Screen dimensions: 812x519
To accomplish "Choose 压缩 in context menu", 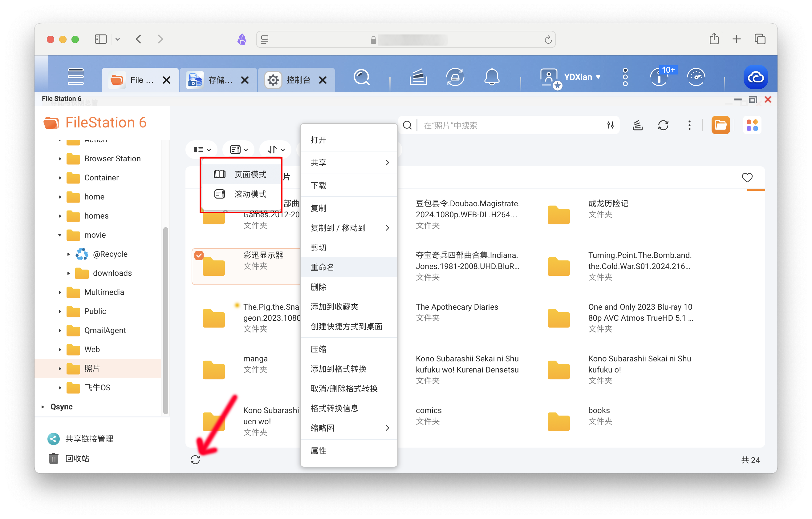I will coord(349,349).
